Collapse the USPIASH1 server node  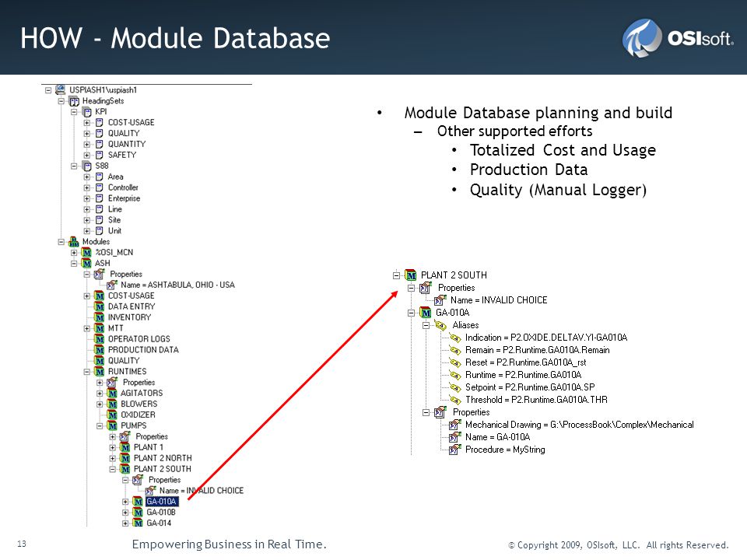[48, 90]
